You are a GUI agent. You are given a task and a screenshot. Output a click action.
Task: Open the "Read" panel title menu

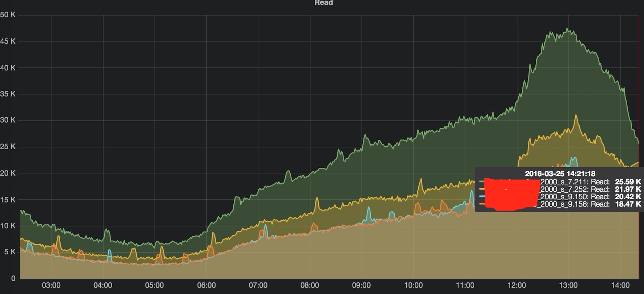coord(323,3)
